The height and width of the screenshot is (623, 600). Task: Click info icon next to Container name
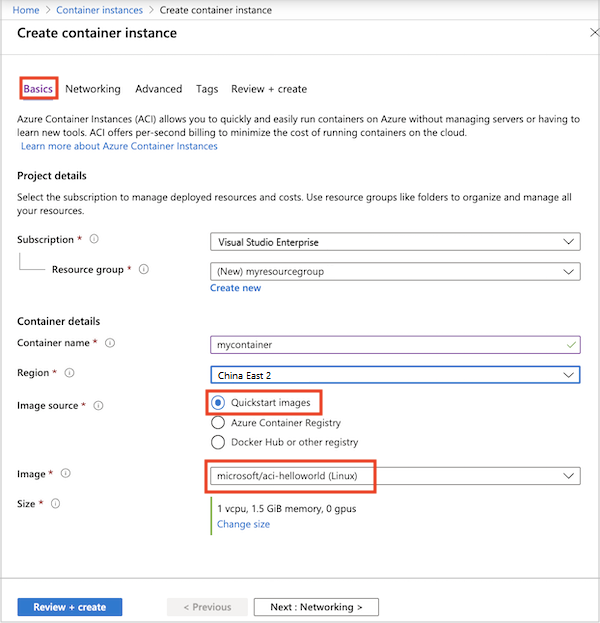pos(110,343)
